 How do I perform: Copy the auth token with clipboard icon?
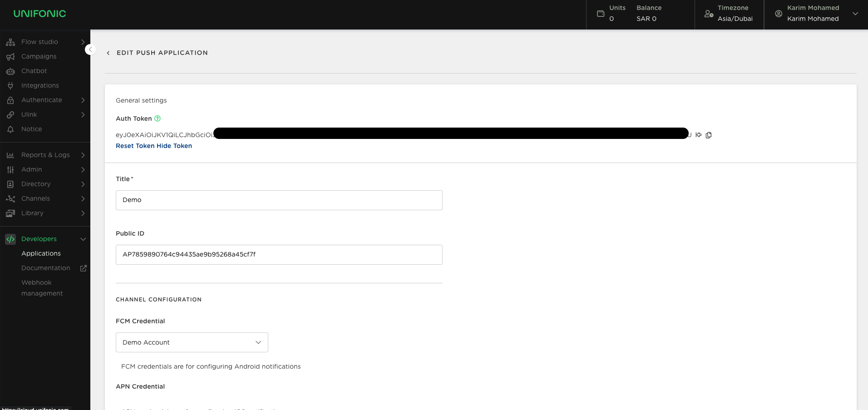point(709,135)
